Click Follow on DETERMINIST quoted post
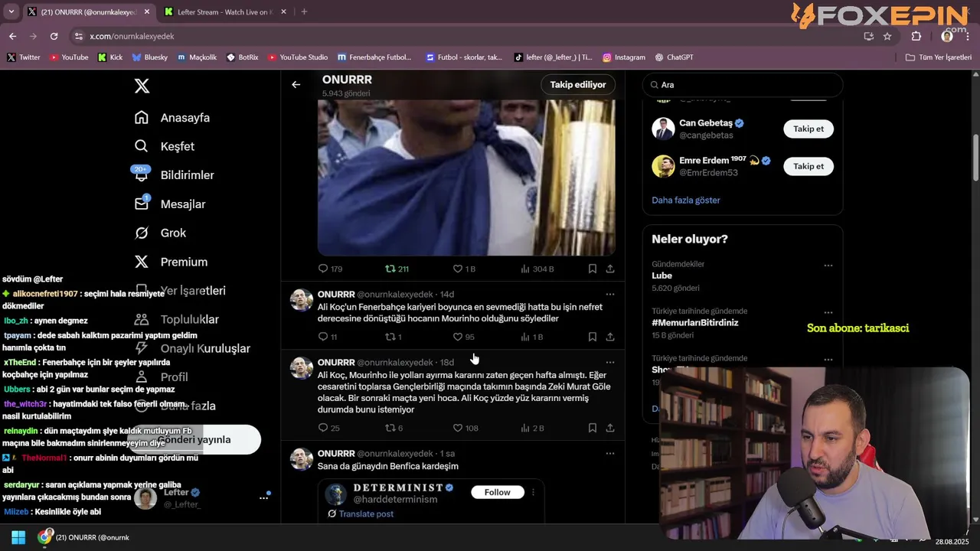Screen dimensions: 980x551 (498, 492)
